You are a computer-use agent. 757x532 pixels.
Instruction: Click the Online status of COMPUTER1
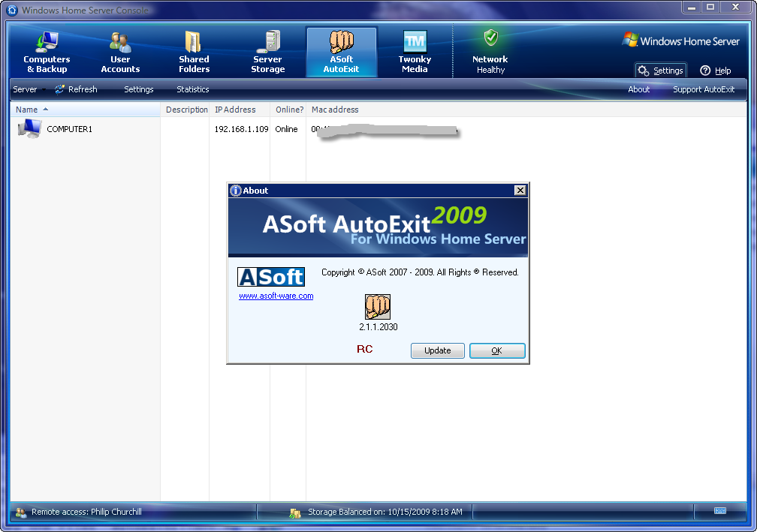[286, 129]
